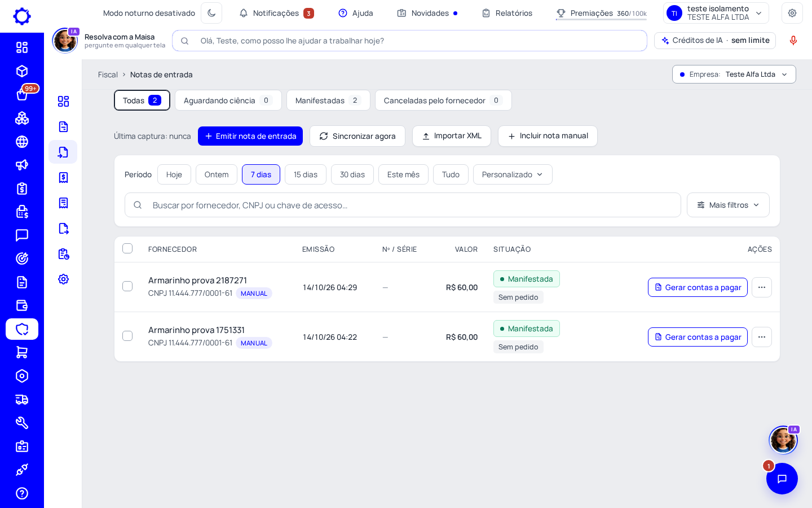Expand the Mais filtros dropdown
Viewport: 812px width, 508px height.
click(x=728, y=205)
